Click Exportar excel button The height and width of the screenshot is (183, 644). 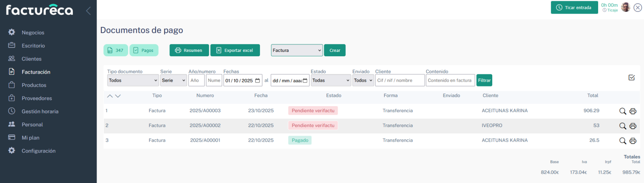coord(235,50)
